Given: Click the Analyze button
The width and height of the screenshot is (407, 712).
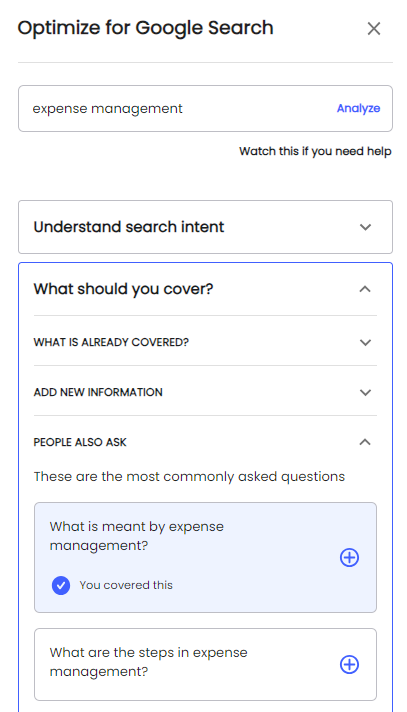Looking at the screenshot, I should [x=358, y=109].
